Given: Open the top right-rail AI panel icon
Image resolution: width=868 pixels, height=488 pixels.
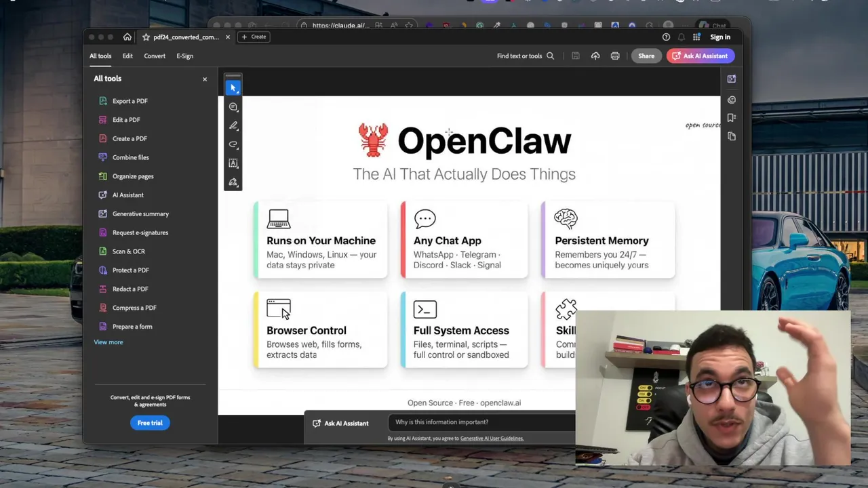Looking at the screenshot, I should 731,79.
